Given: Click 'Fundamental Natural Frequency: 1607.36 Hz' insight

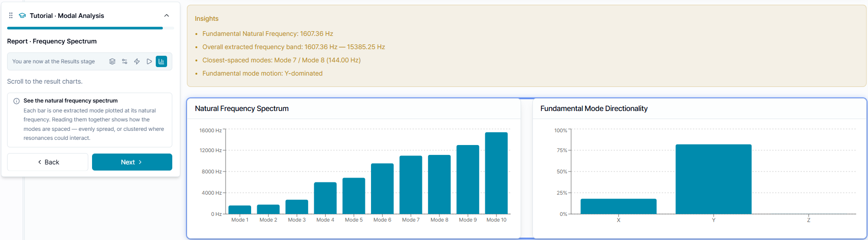Looking at the screenshot, I should point(268,34).
